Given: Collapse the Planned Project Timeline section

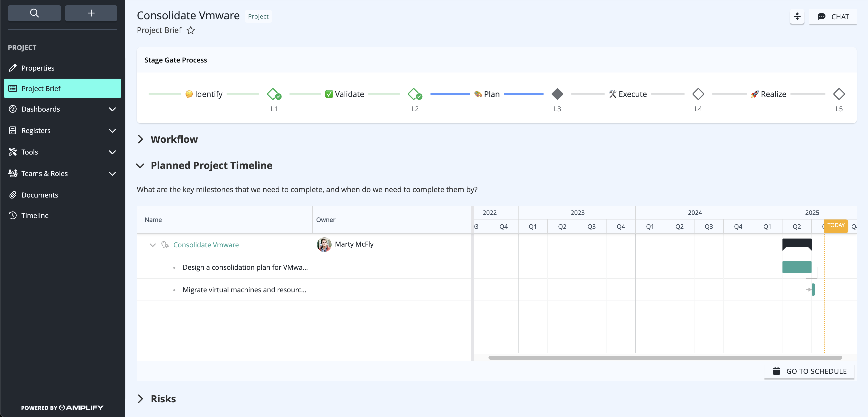Looking at the screenshot, I should click(140, 166).
